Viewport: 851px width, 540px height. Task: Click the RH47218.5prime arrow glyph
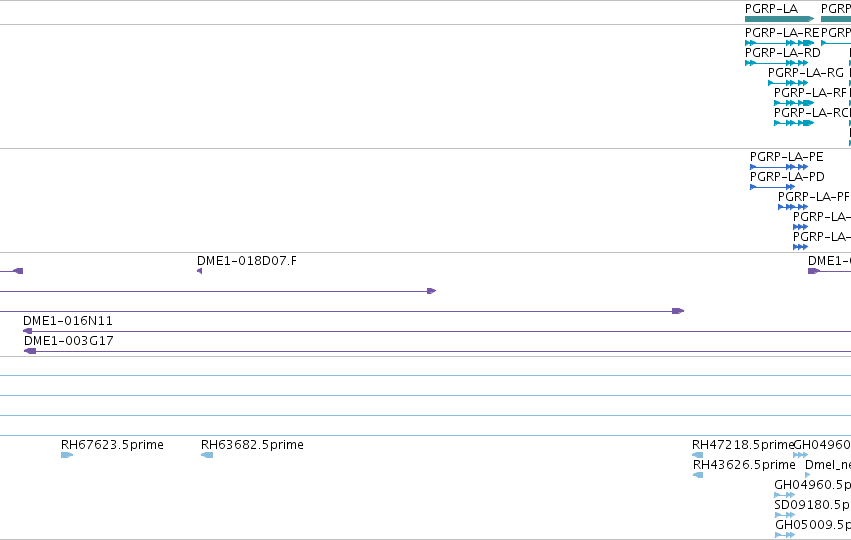click(698, 455)
